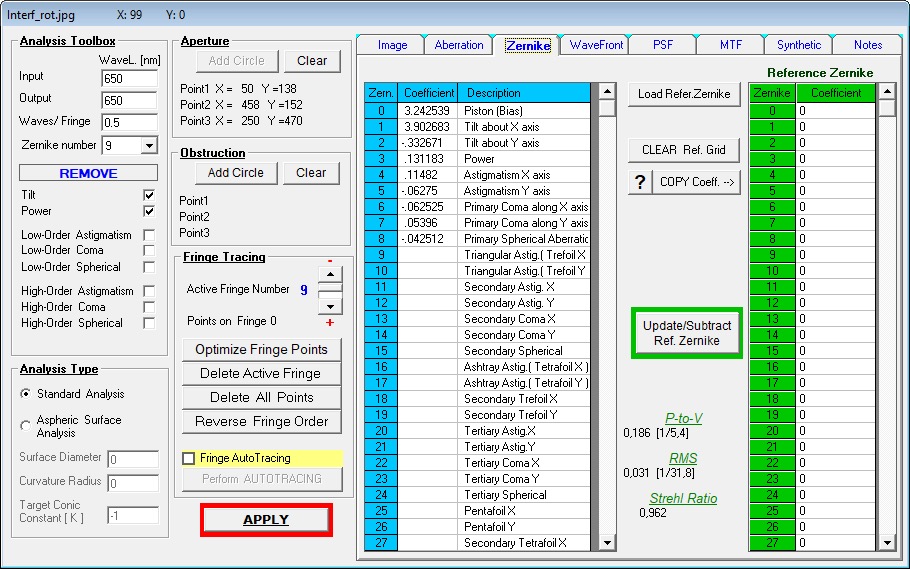Click the Waves/Fringe input field

129,123
